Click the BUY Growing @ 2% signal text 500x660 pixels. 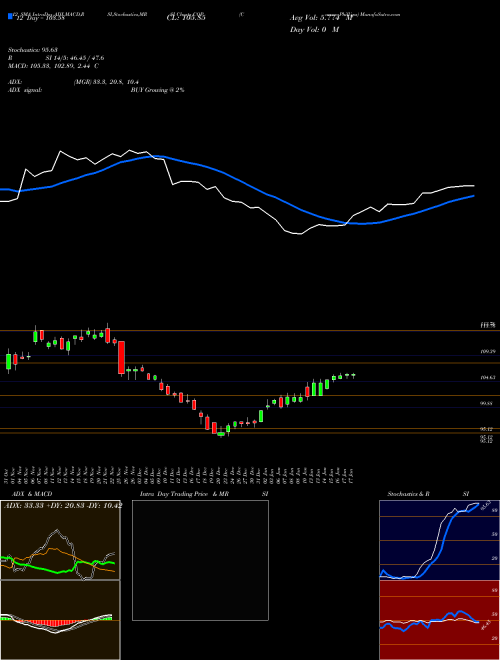(x=157, y=90)
